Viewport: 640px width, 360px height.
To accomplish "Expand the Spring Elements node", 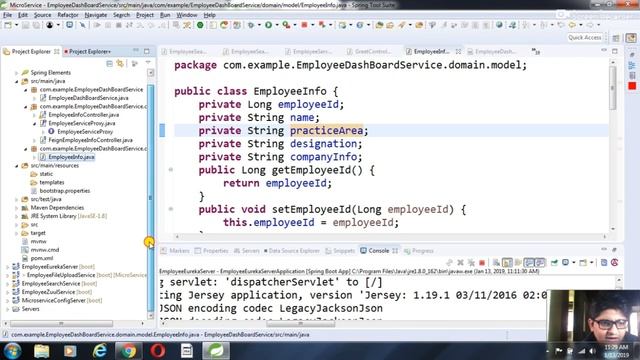I will [17, 73].
